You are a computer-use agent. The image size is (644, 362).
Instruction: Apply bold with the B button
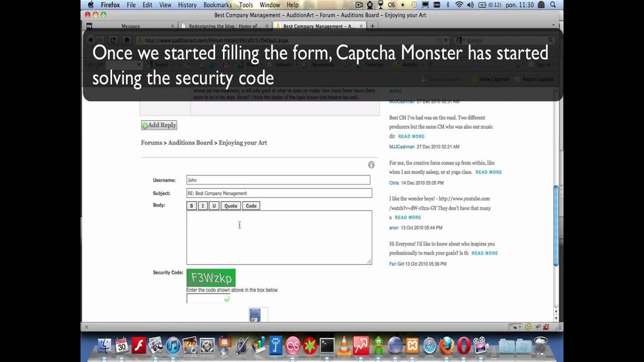[x=191, y=206]
